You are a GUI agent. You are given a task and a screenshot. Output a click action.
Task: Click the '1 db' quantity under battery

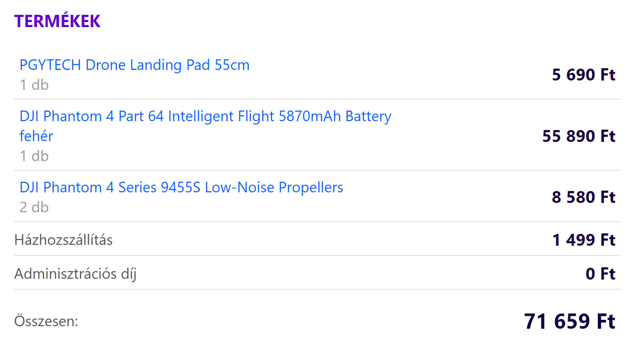pos(34,156)
